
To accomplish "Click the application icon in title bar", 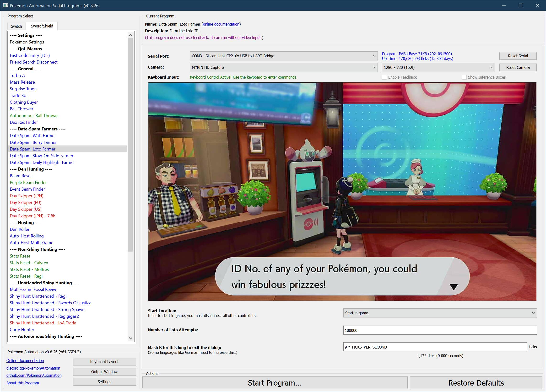I will [5, 5].
